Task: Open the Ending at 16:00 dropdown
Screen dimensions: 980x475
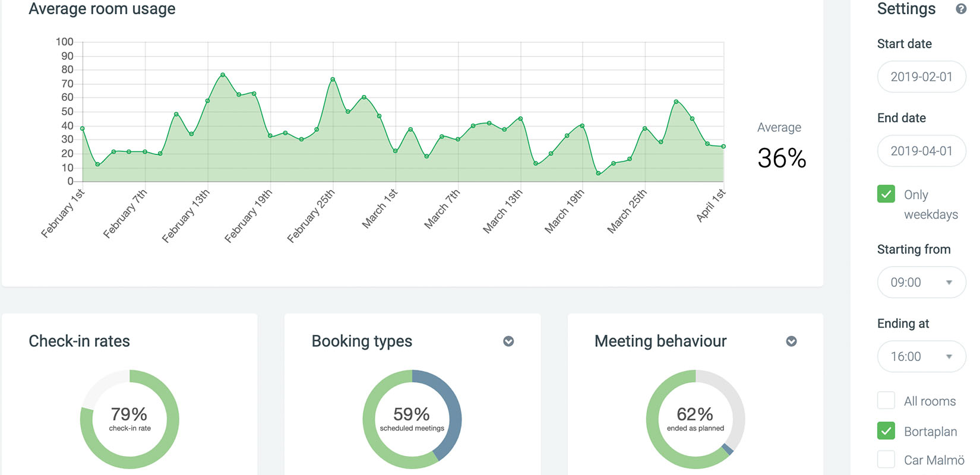Action: (921, 356)
